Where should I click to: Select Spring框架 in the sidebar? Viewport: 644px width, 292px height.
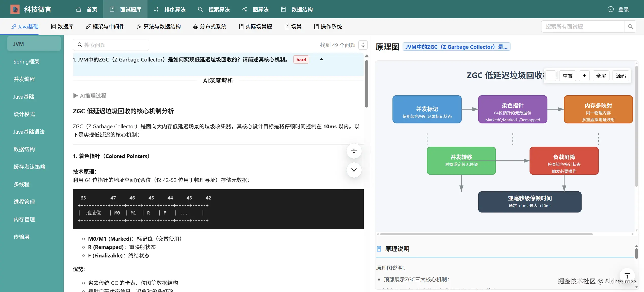pyautogui.click(x=34, y=62)
